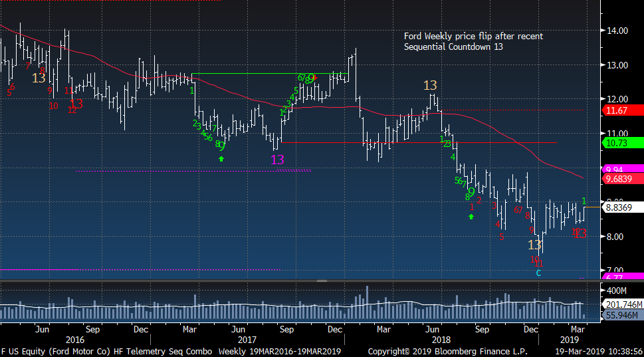The width and height of the screenshot is (644, 357).
Task: Select the green horizontal line at 12.75
Action: coord(270,74)
